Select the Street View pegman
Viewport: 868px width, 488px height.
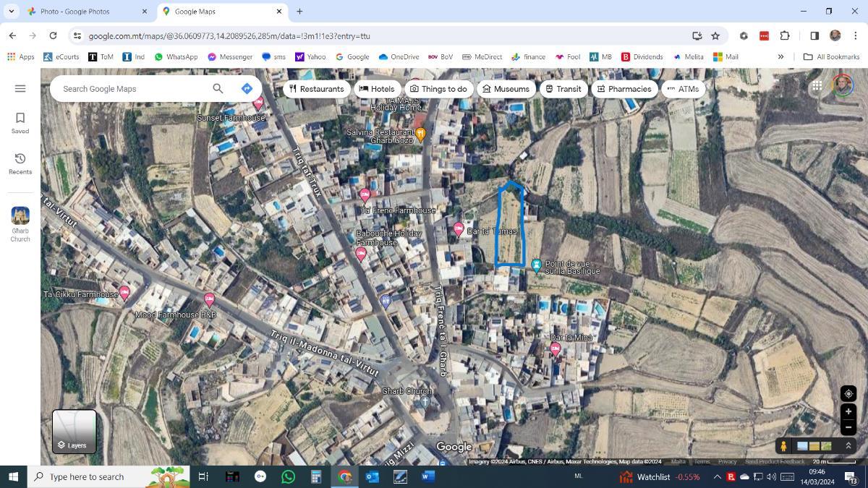coord(783,446)
